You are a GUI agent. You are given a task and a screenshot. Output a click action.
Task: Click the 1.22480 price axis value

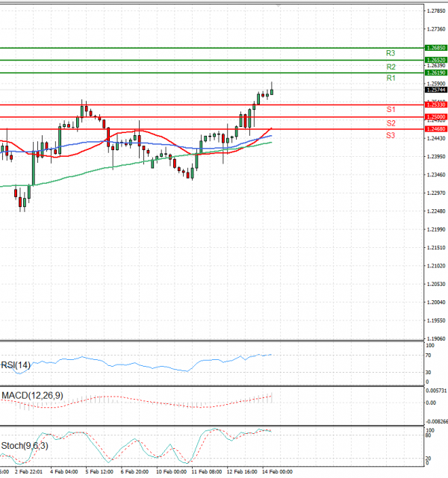coord(436,211)
